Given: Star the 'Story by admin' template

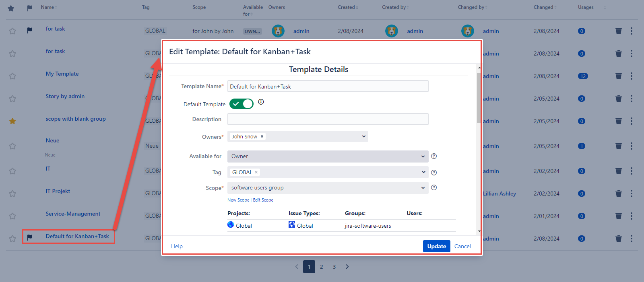Looking at the screenshot, I should [12, 99].
